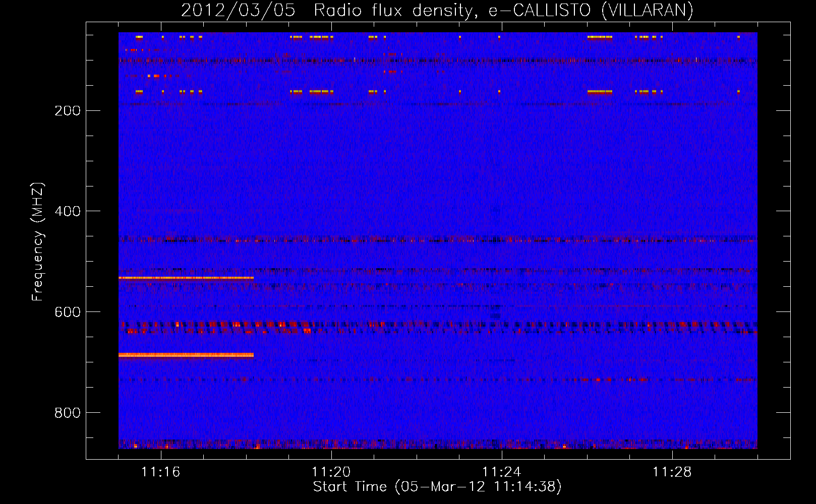Click the 11:24 time tick label
This screenshot has height=504, width=816.
502,472
